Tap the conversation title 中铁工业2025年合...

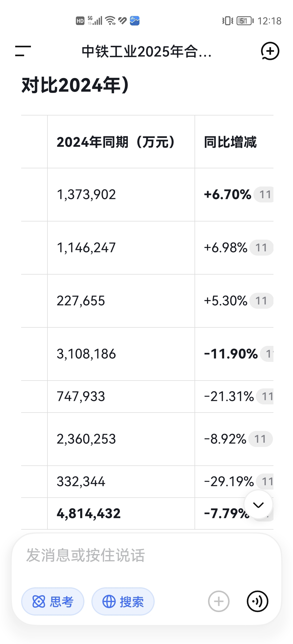(x=146, y=51)
